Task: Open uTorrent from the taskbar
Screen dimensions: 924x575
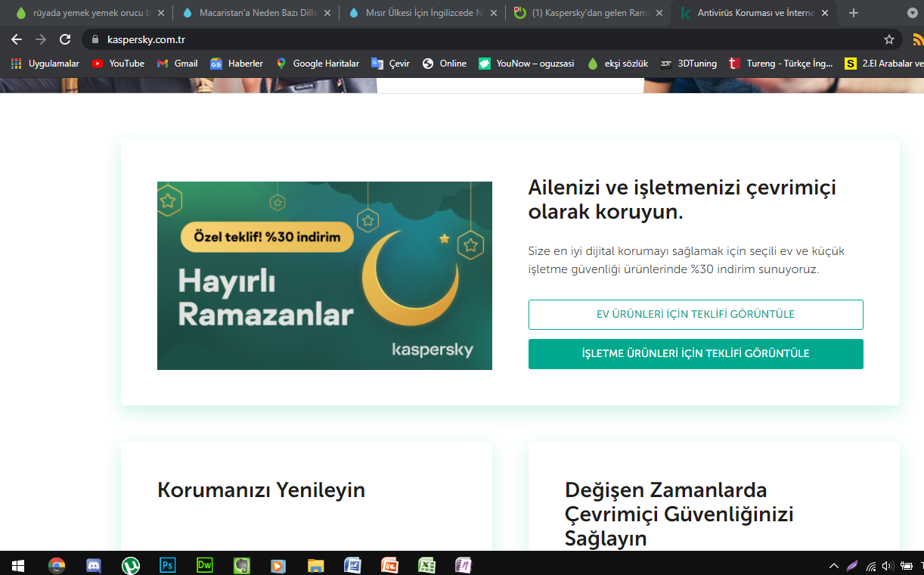Action: [131, 564]
